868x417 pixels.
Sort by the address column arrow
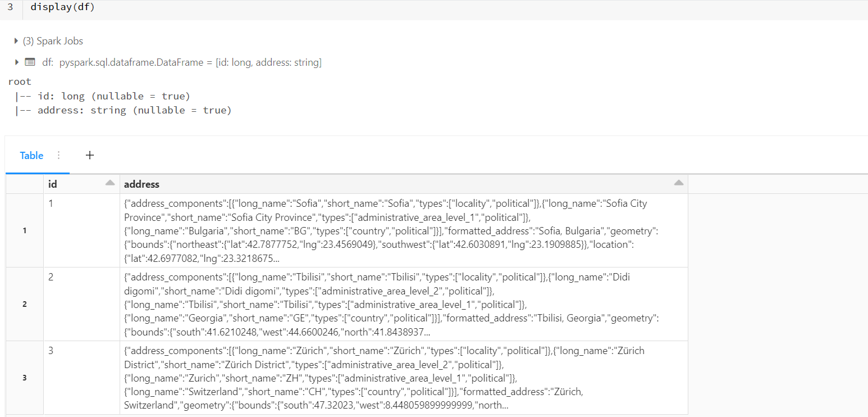coord(679,183)
